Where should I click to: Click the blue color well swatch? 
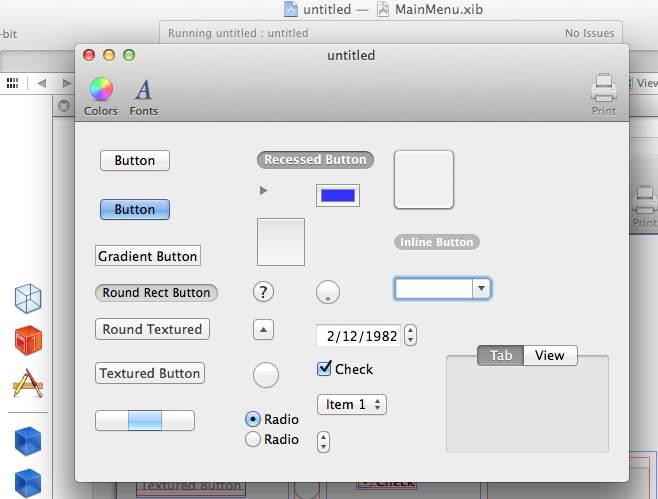coord(338,196)
